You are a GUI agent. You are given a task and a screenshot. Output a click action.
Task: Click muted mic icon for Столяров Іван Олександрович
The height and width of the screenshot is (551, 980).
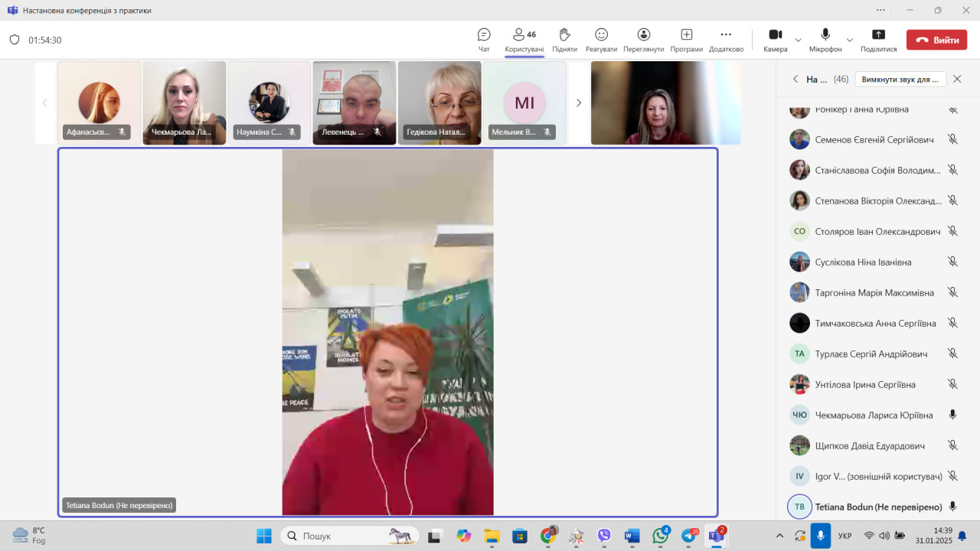pos(952,231)
